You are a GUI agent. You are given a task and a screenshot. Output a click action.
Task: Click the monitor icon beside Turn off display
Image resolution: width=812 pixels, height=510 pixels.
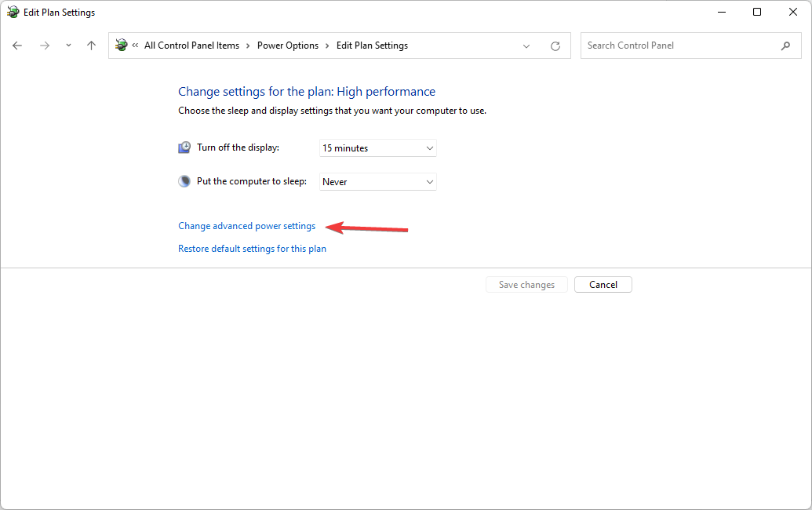coord(184,148)
